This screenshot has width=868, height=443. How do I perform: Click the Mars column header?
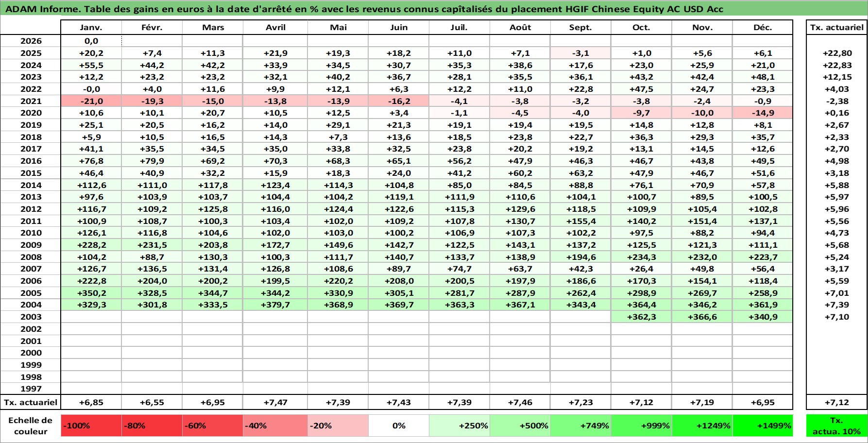tap(213, 28)
